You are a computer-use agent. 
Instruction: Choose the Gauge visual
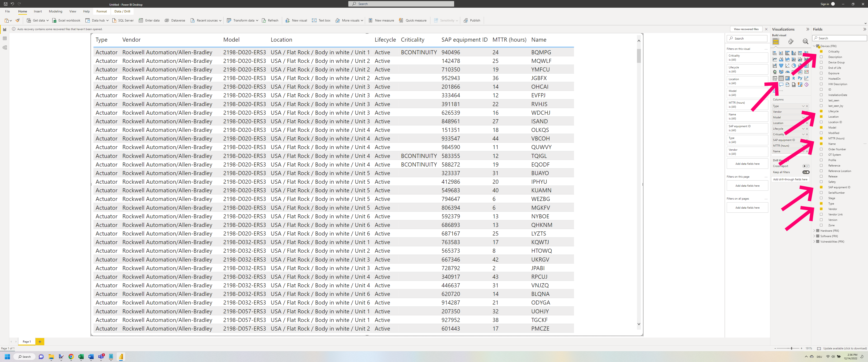tap(788, 72)
